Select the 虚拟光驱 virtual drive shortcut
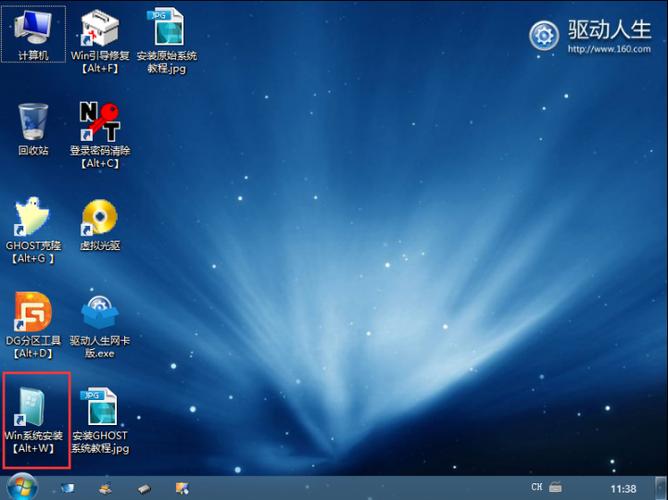This screenshot has height=500, width=668. 100,225
